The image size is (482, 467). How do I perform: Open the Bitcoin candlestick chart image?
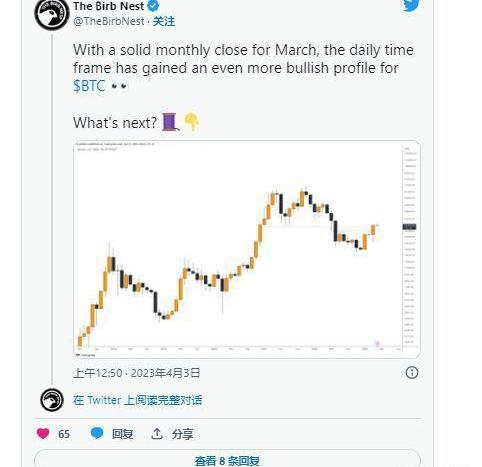tap(247, 249)
